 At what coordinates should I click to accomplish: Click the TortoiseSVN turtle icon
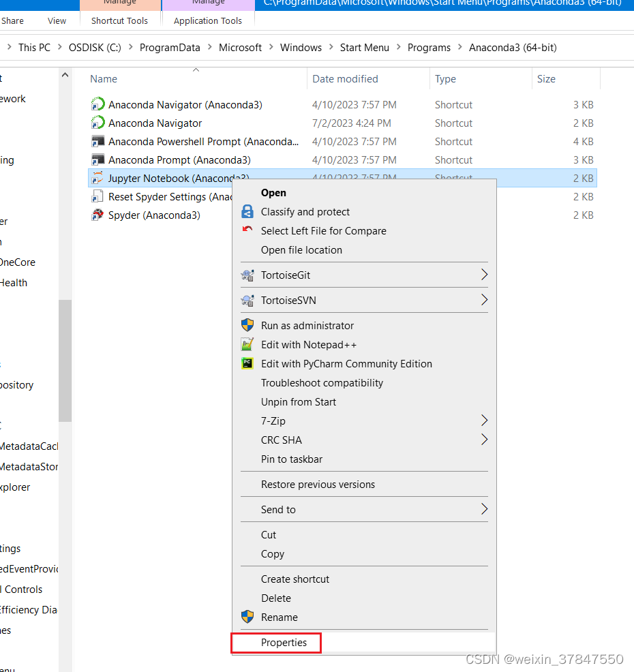coord(247,300)
